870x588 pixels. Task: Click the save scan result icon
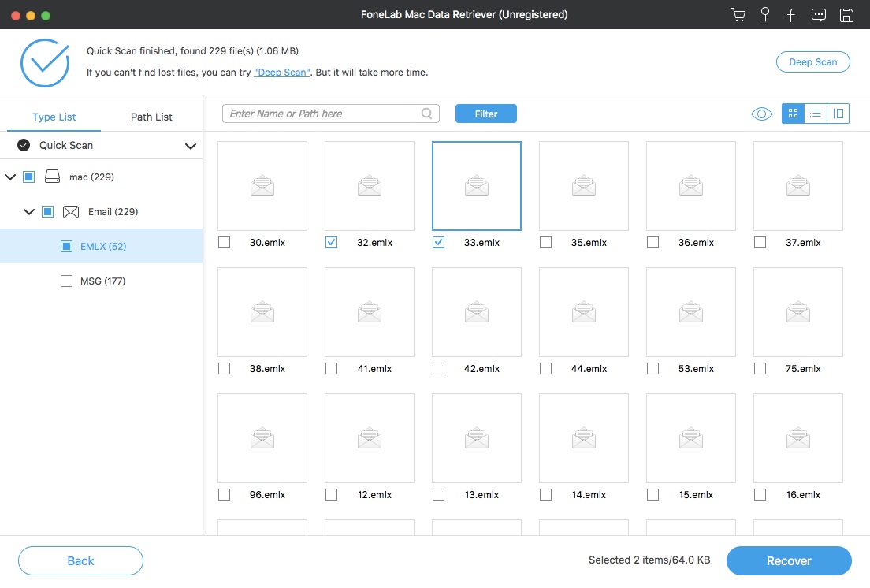[846, 15]
